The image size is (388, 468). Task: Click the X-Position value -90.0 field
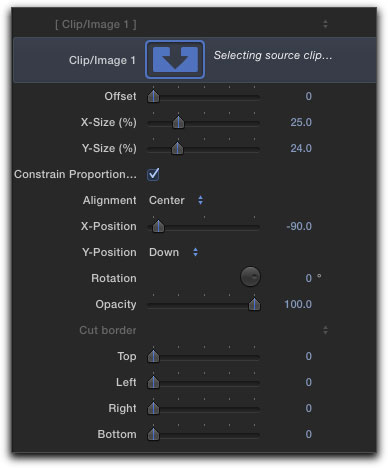(x=299, y=226)
